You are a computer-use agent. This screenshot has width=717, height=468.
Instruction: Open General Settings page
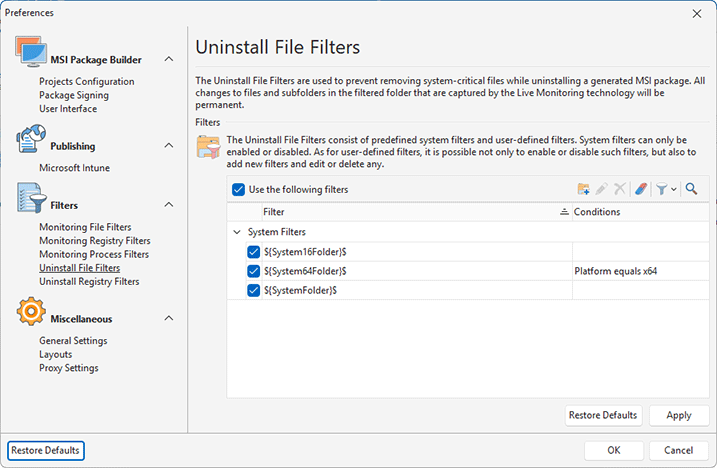pos(73,341)
